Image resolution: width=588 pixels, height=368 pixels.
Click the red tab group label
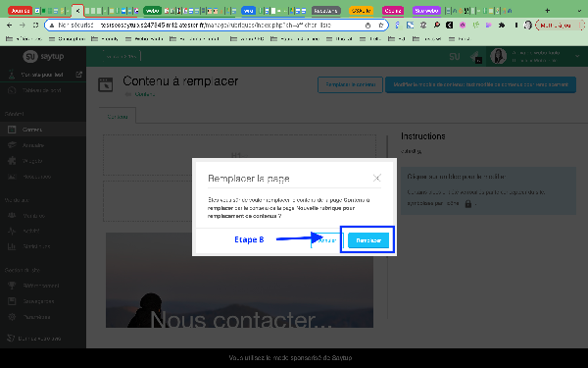pyautogui.click(x=20, y=11)
